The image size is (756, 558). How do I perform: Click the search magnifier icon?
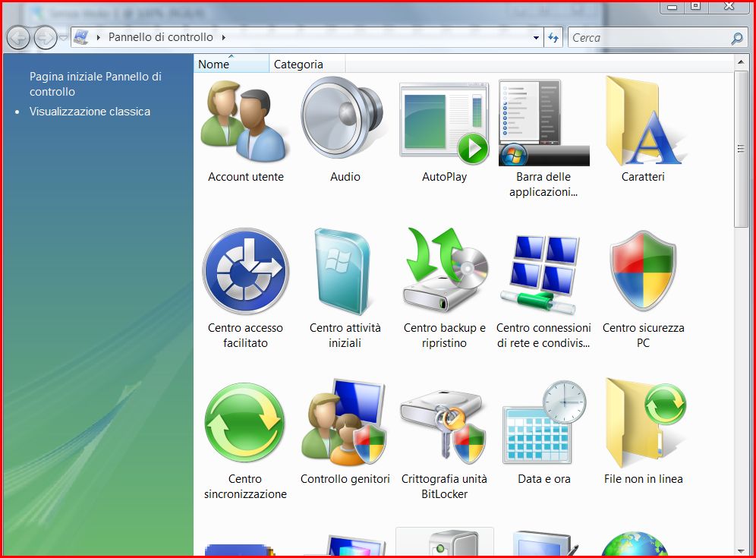(737, 38)
